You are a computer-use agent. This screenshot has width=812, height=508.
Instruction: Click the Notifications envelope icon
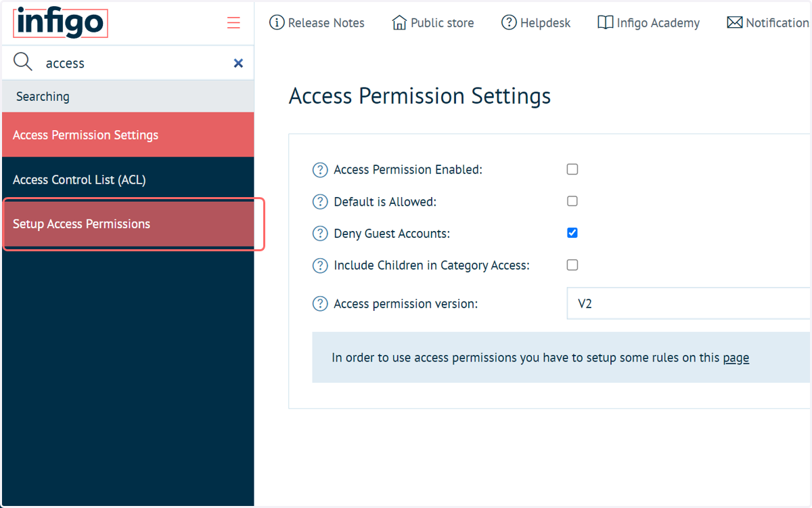[x=735, y=23]
